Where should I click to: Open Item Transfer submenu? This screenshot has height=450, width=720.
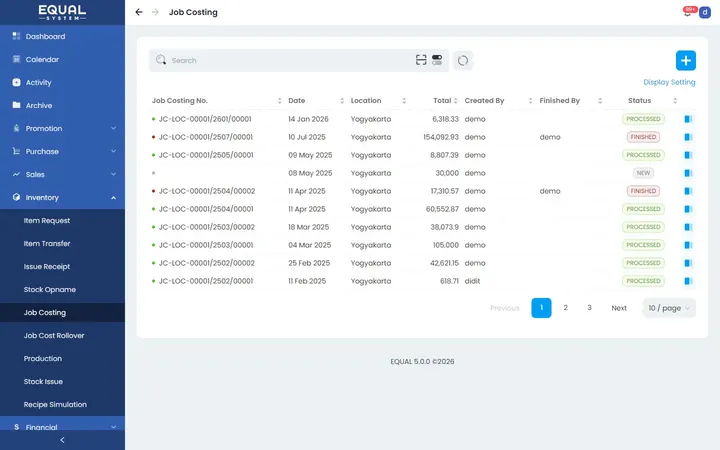click(47, 243)
